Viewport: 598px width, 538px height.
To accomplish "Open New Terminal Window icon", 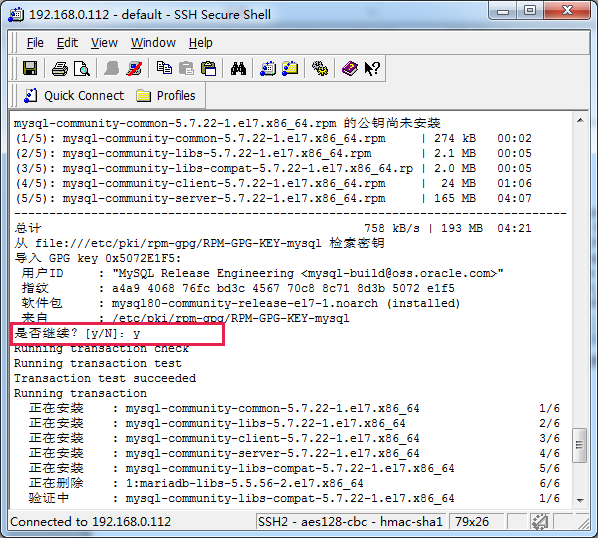I will (x=268, y=69).
